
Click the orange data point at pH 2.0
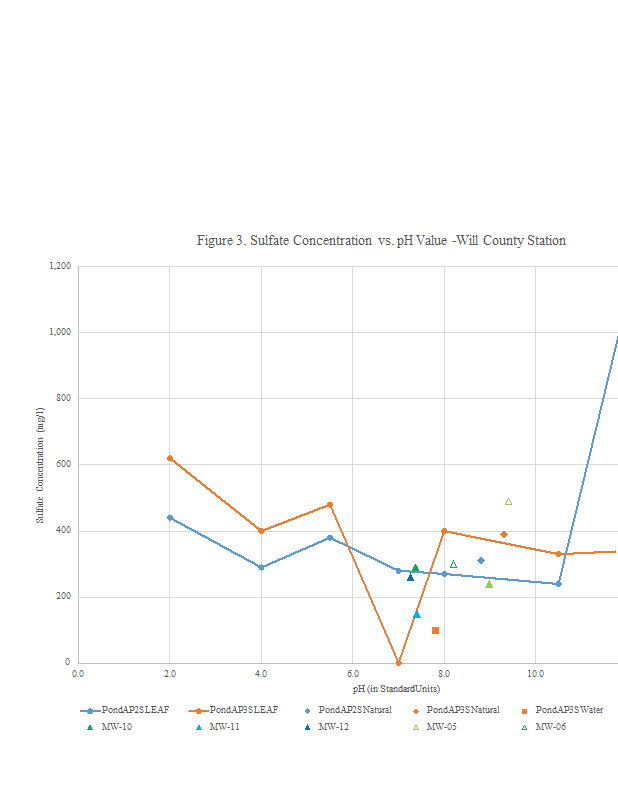[170, 458]
